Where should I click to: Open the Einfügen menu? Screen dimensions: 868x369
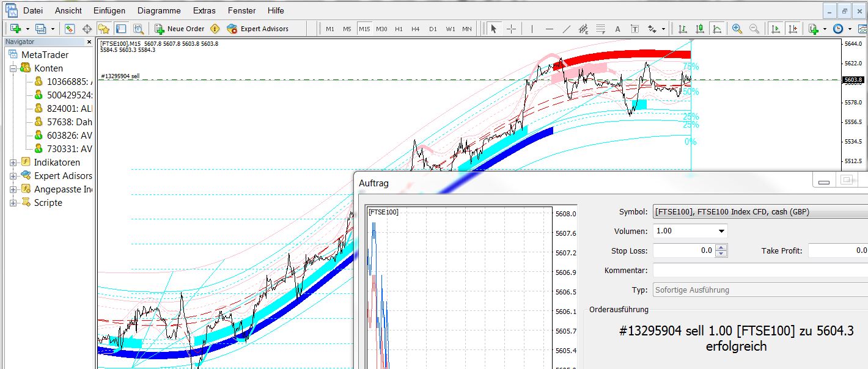109,10
